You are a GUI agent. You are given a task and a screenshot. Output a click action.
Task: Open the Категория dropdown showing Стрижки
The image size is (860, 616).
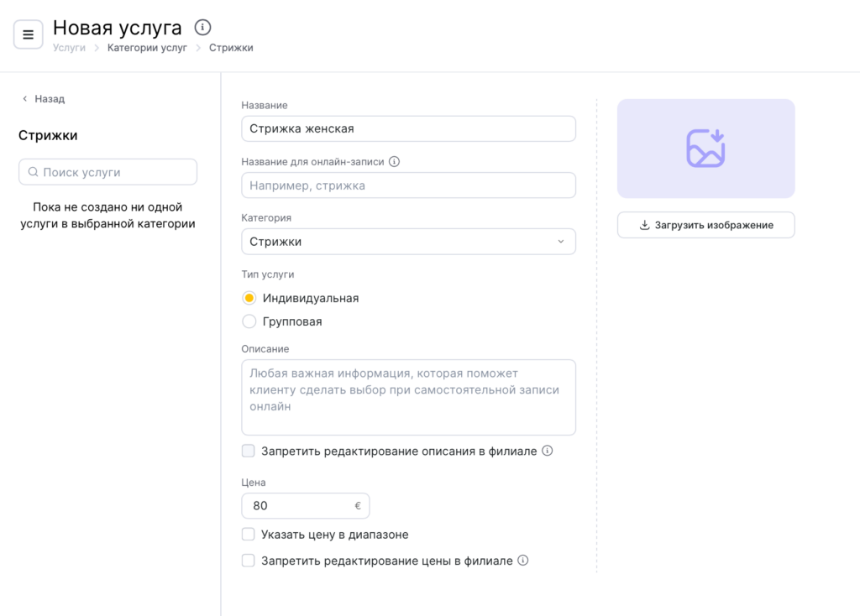pos(408,242)
